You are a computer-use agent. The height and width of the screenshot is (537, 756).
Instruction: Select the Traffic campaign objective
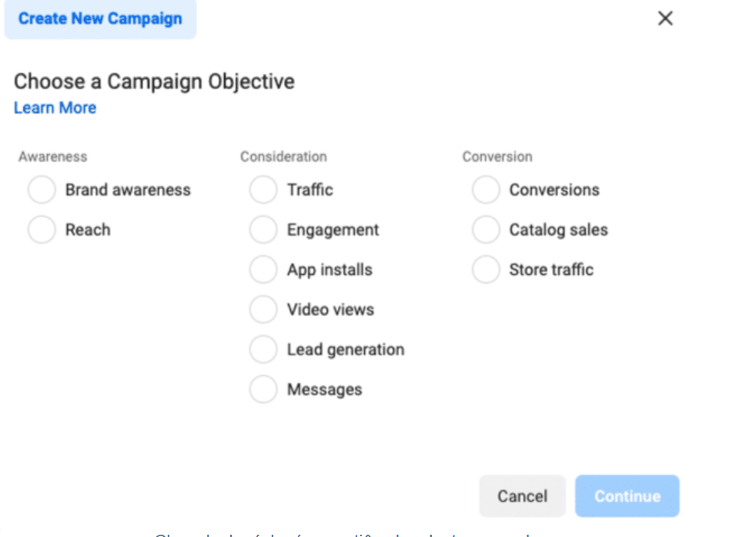click(263, 190)
